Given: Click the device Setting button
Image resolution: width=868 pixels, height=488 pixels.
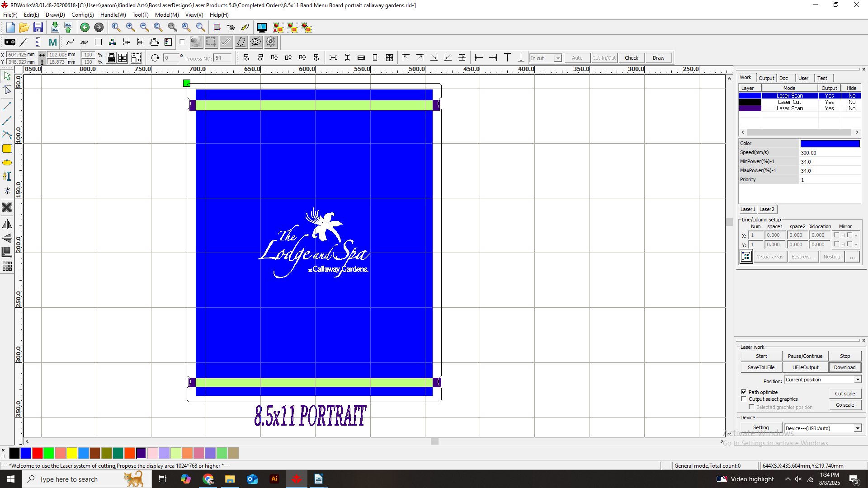Looking at the screenshot, I should coord(761,427).
